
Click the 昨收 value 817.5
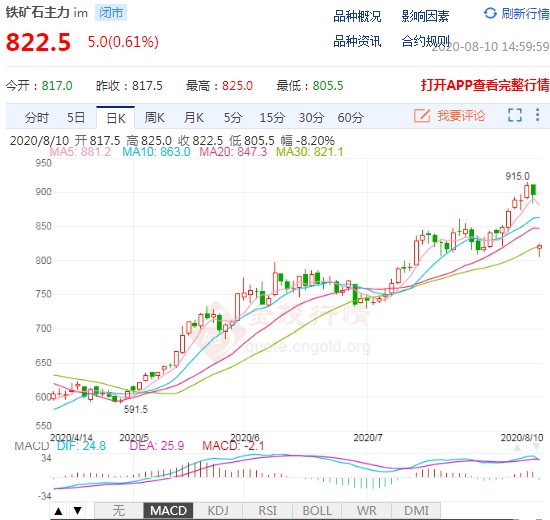point(147,85)
